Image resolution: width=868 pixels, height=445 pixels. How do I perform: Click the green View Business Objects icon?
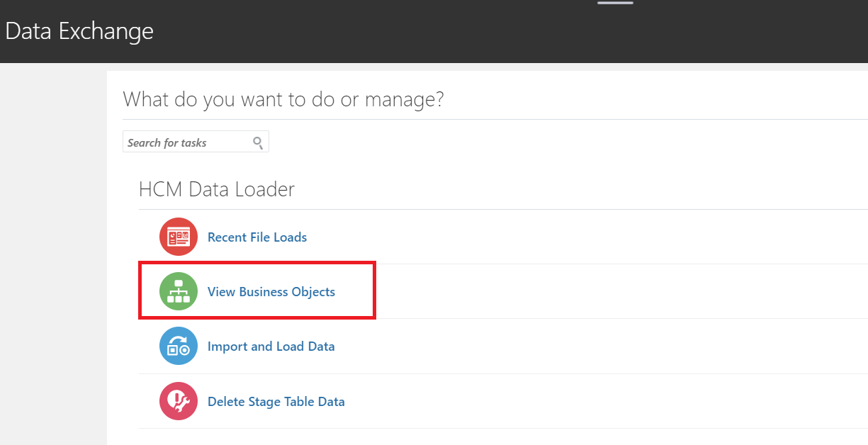coord(179,291)
